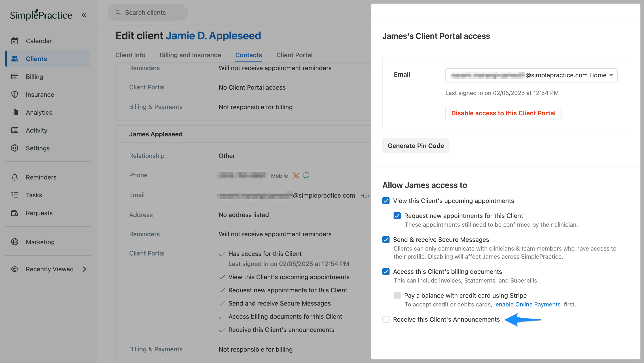This screenshot has height=363, width=644.
Task: Click 'Receive this Client's announcements' in contact list
Action: (x=281, y=330)
